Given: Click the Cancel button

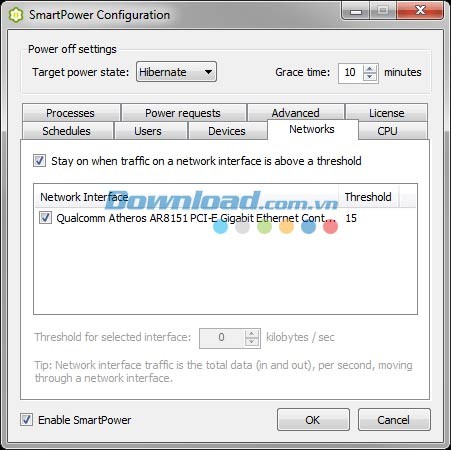Looking at the screenshot, I should (x=394, y=420).
